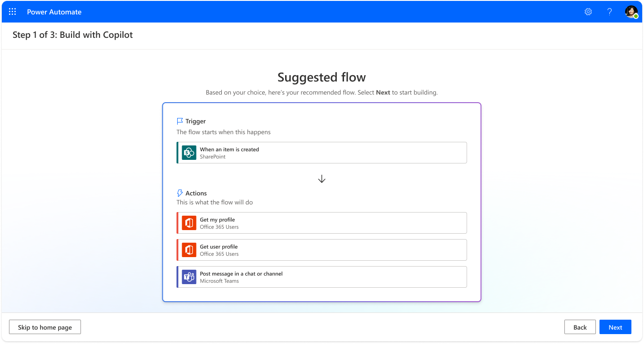
Task: Open the user profile avatar
Action: (631, 12)
